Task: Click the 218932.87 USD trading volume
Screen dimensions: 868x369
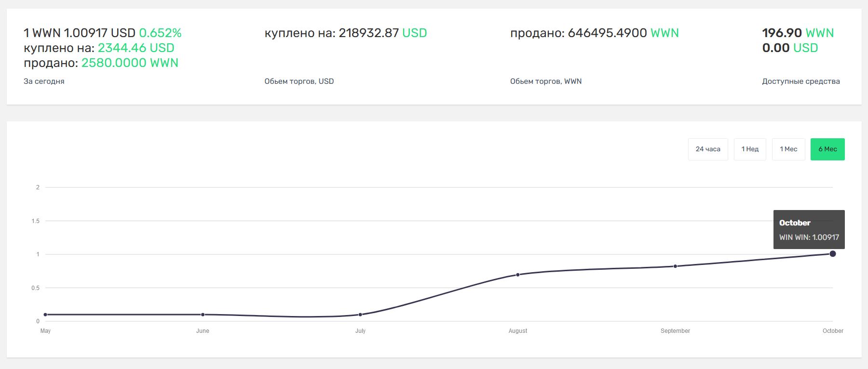Action: pyautogui.click(x=382, y=33)
